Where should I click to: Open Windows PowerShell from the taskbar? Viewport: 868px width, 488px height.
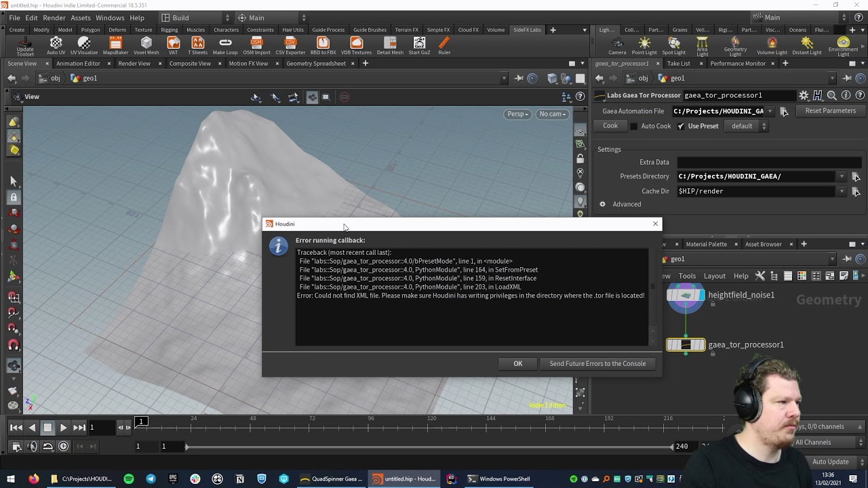(x=498, y=479)
